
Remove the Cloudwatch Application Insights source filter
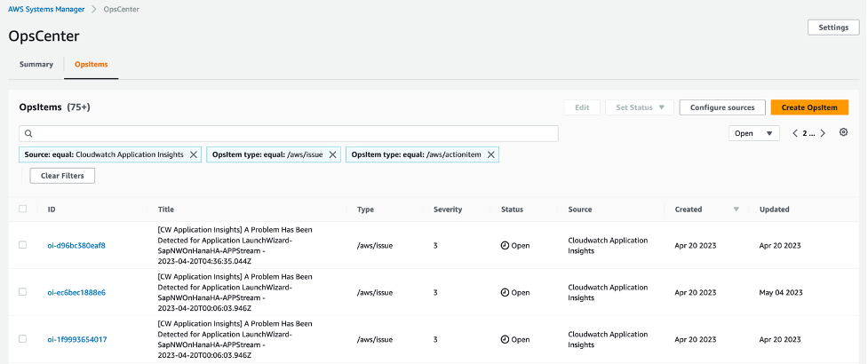coord(193,154)
